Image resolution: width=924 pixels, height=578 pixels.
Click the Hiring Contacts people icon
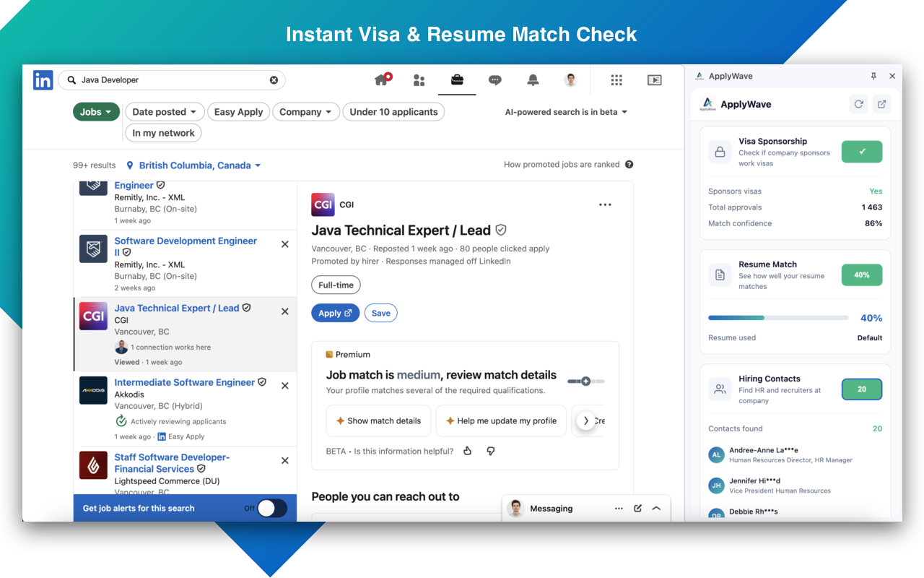click(720, 389)
